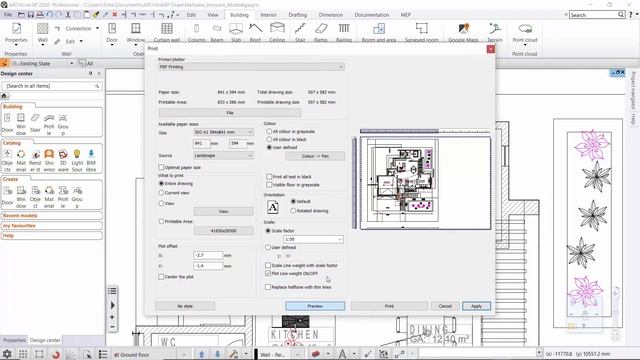Image resolution: width=640 pixels, height=360 pixels.
Task: Open BIM library catalog icon
Action: coord(91,160)
